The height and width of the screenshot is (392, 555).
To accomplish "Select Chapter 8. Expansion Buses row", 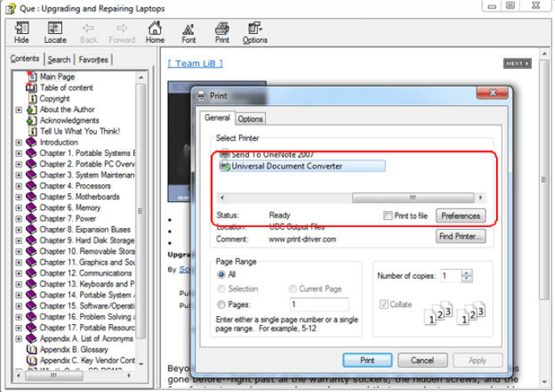I will point(86,230).
